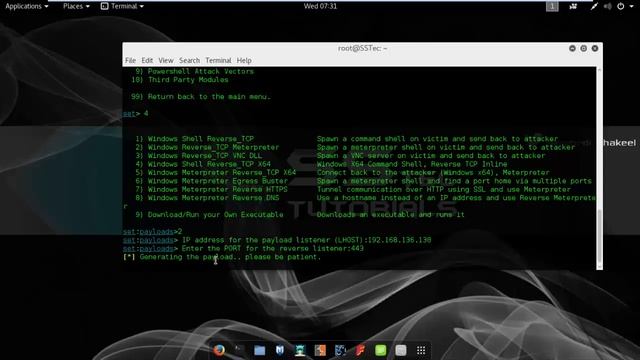Click text 'Windows Meterpreter Egress Buster'
640x360 pixels.
pyautogui.click(x=218, y=181)
